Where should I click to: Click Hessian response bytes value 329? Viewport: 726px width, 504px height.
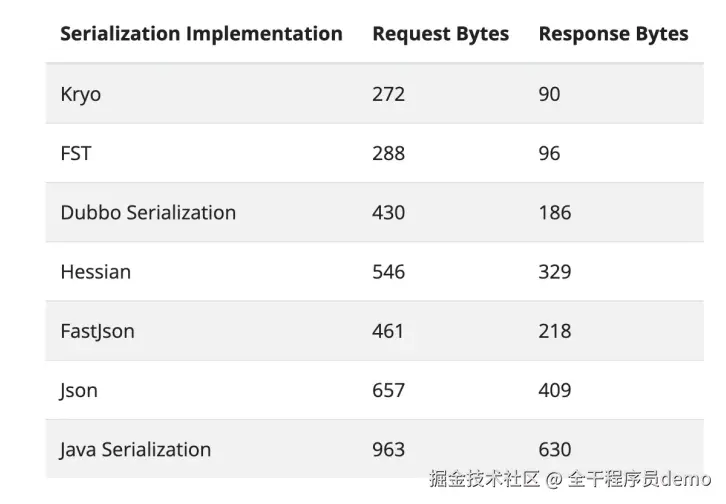(x=555, y=272)
